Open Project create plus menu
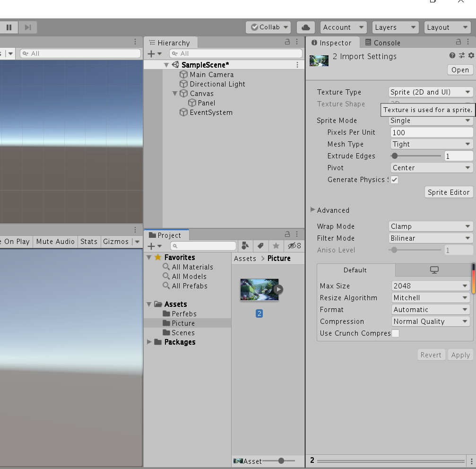Viewport: 476px width, 469px height. tap(154, 246)
